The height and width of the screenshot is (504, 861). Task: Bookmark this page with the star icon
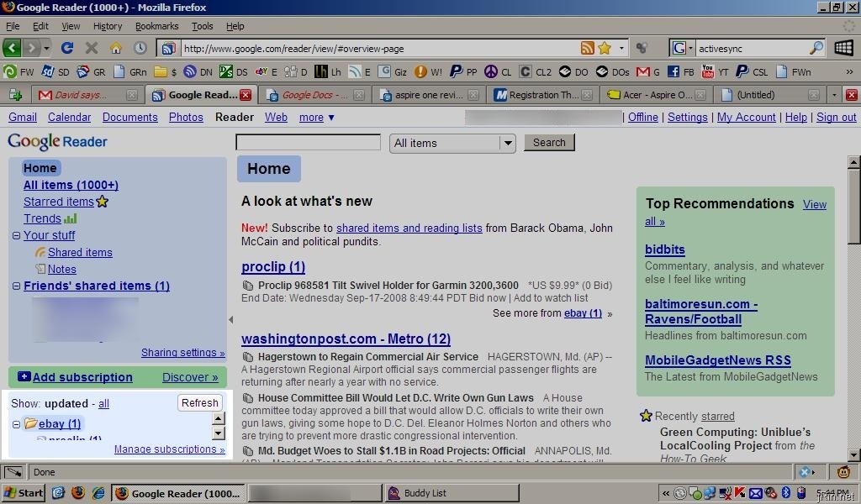coord(605,48)
